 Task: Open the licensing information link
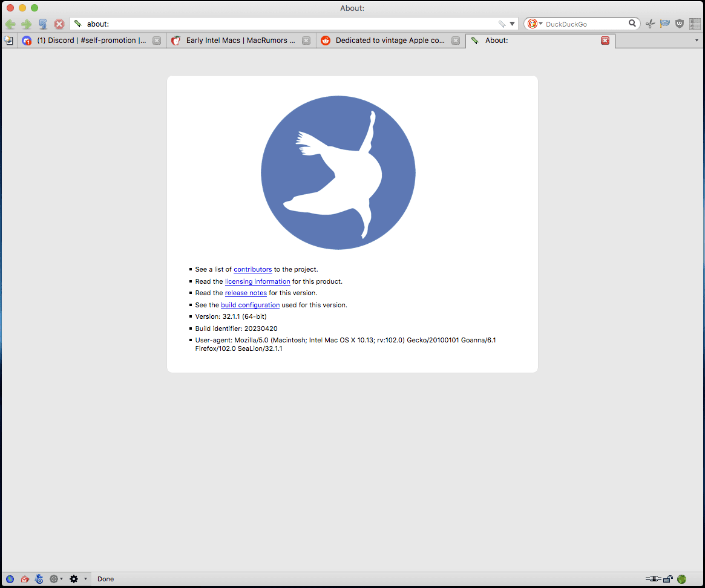coord(258,281)
